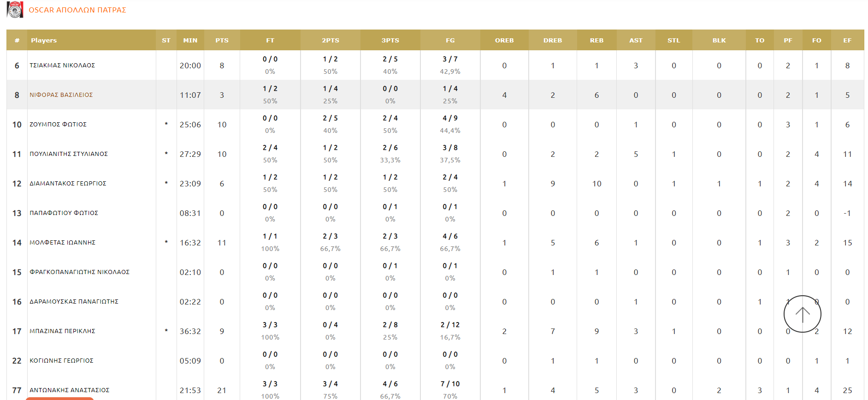868x400 pixels.
Task: Click ΚΟΓΙΩΝΗΣ ΓΕΩΡΓΙΟΣ player name
Action: coord(62,361)
